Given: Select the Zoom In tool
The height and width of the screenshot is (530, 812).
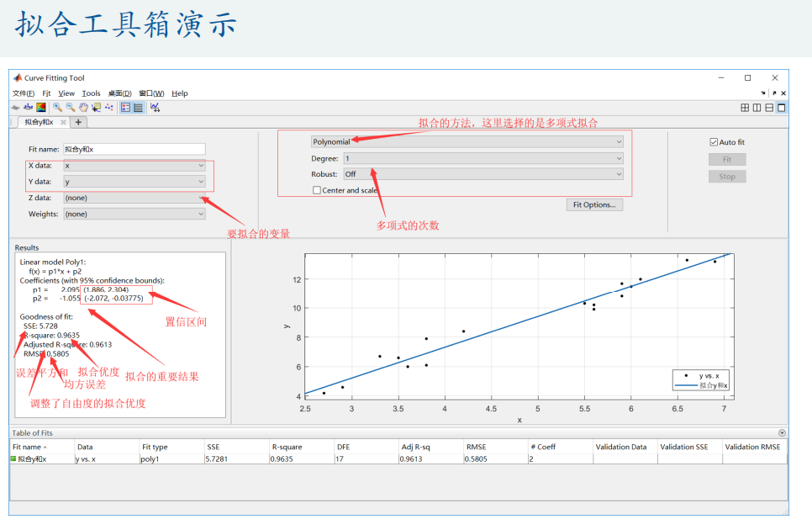Looking at the screenshot, I should coord(57,108).
